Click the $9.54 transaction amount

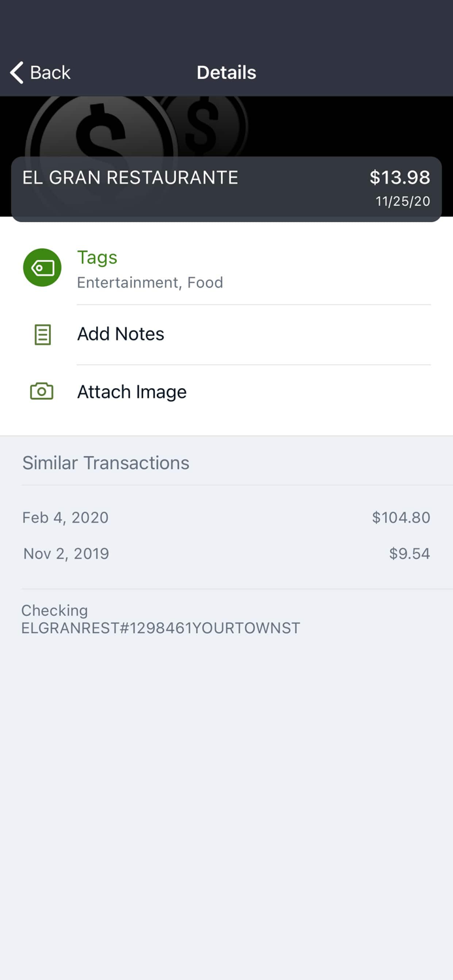point(409,554)
